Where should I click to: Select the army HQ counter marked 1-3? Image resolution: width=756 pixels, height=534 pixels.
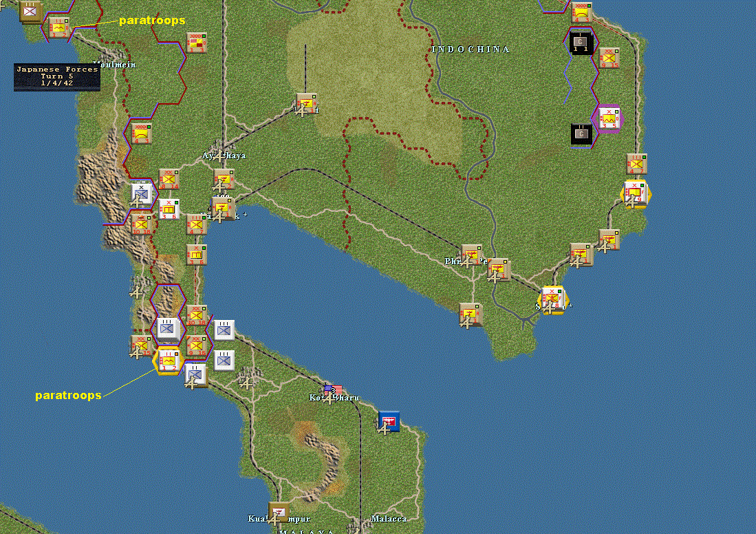196,43
